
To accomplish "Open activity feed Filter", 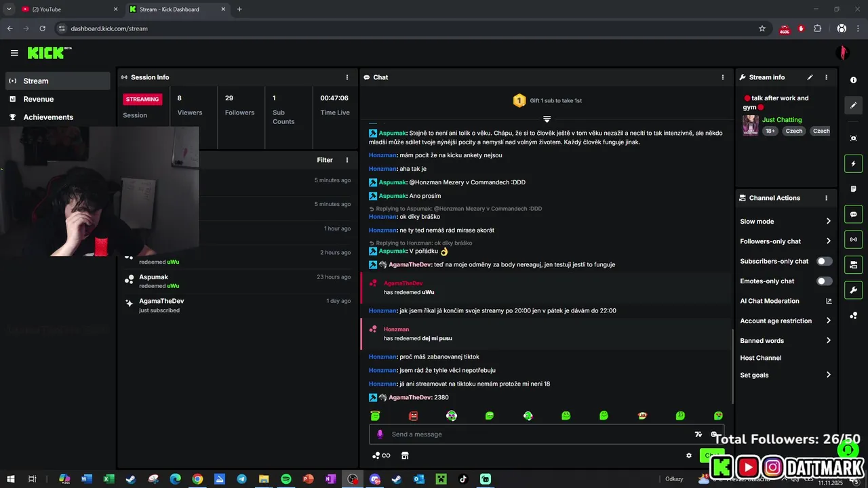I will (x=325, y=160).
